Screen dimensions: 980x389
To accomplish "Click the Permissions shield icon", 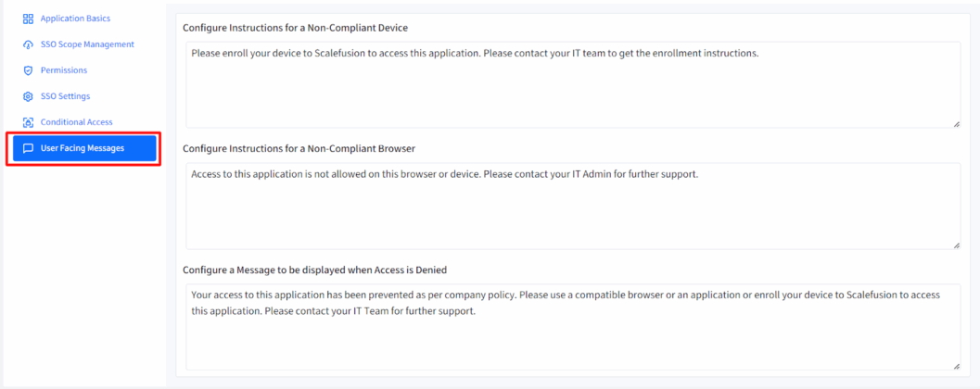I will 28,70.
